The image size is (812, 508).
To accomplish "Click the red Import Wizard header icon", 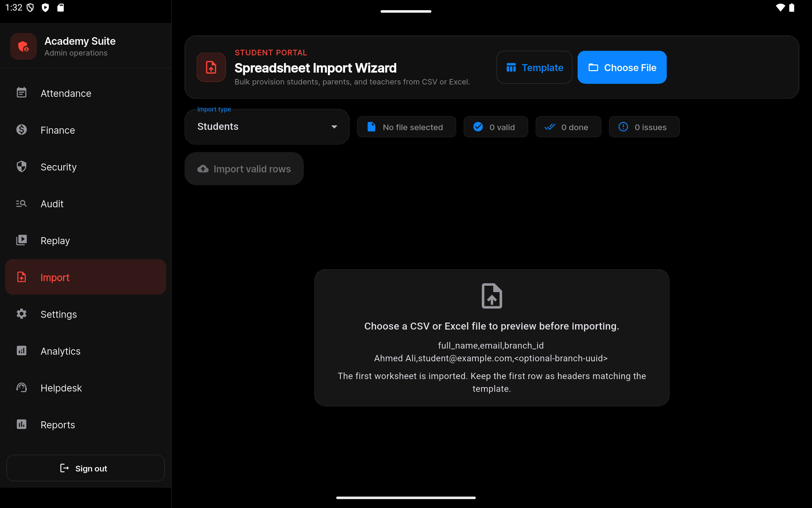I will (211, 67).
